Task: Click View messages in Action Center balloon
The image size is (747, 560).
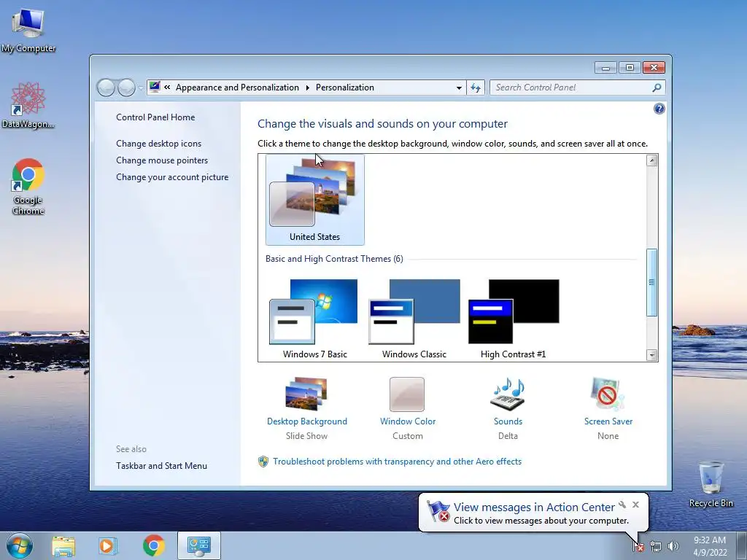Action: 533,507
